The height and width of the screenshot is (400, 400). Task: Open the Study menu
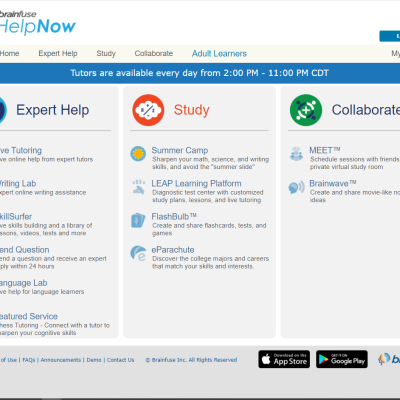pos(106,53)
